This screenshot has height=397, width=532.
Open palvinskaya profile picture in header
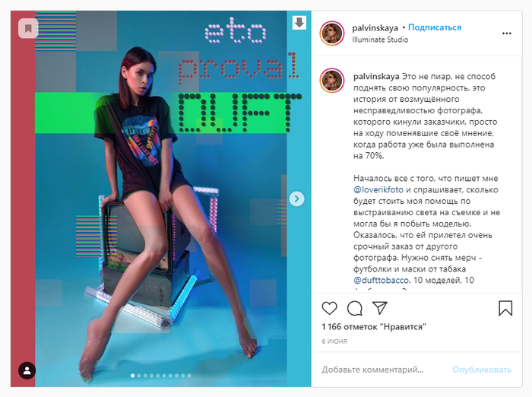pyautogui.click(x=332, y=33)
